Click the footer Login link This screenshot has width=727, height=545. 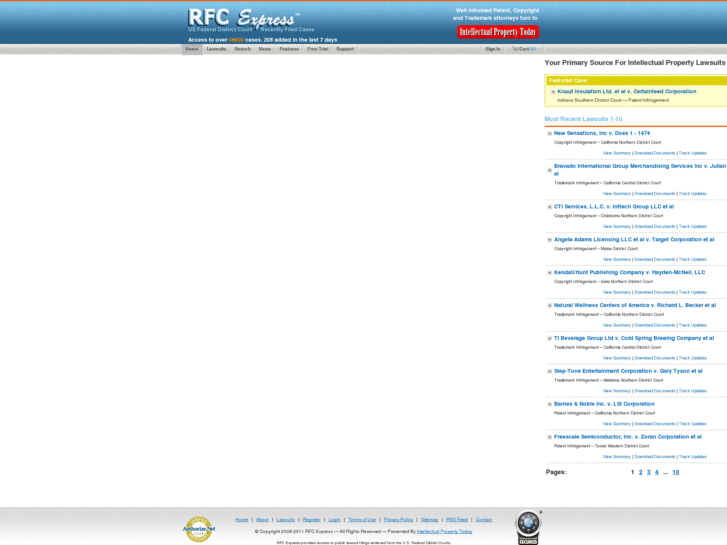pyautogui.click(x=334, y=520)
